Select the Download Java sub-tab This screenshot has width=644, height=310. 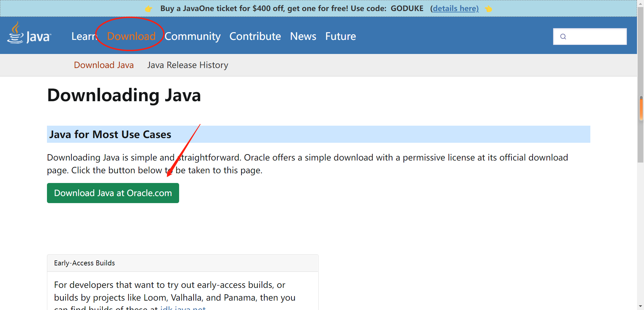104,65
